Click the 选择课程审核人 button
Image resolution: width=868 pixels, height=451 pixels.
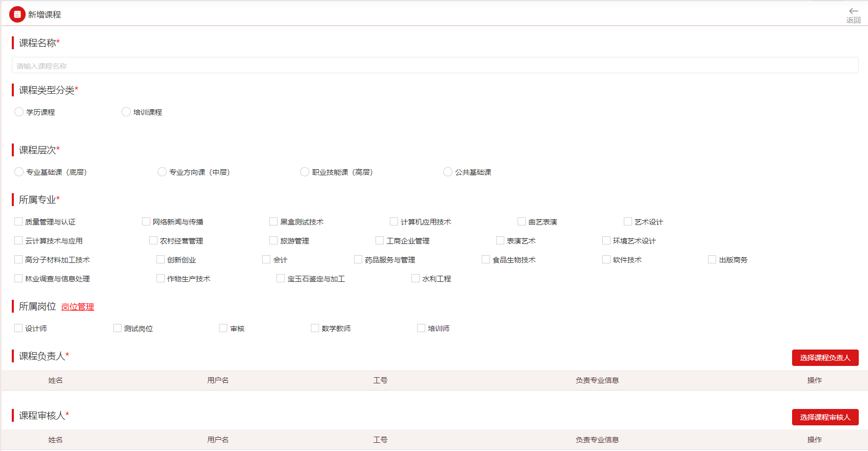(x=825, y=417)
